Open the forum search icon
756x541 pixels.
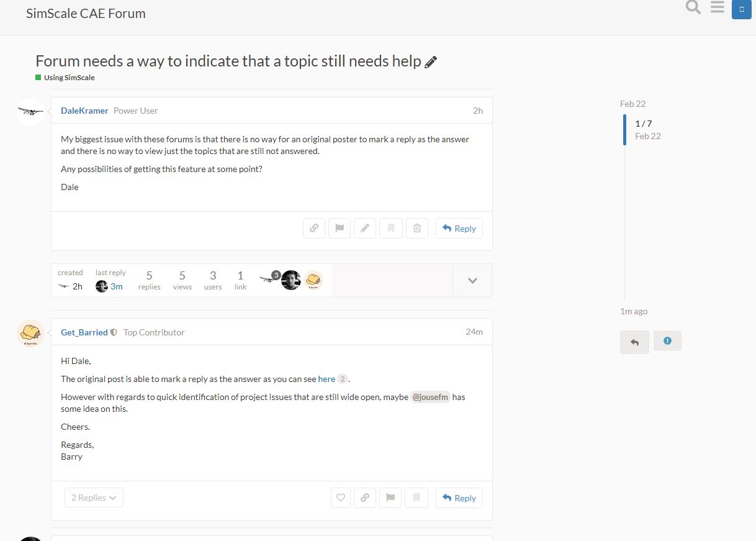click(x=693, y=8)
